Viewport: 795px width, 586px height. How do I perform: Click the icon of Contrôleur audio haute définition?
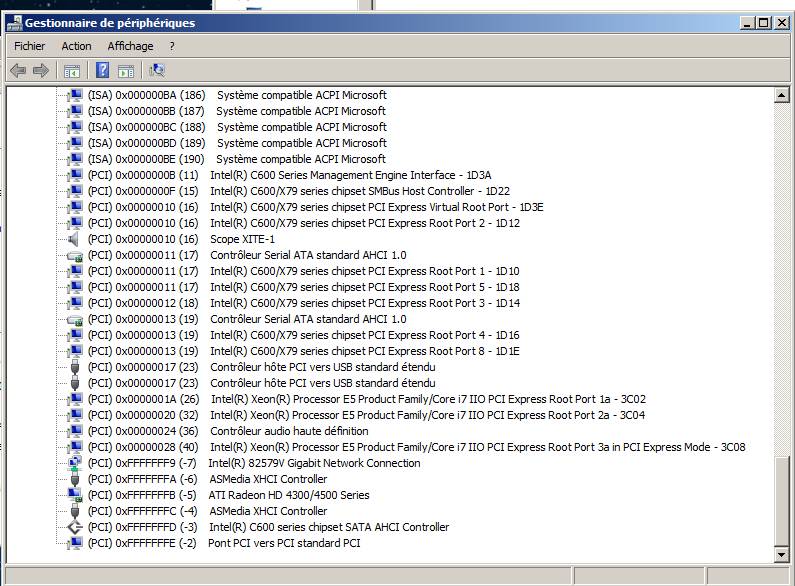(76, 431)
